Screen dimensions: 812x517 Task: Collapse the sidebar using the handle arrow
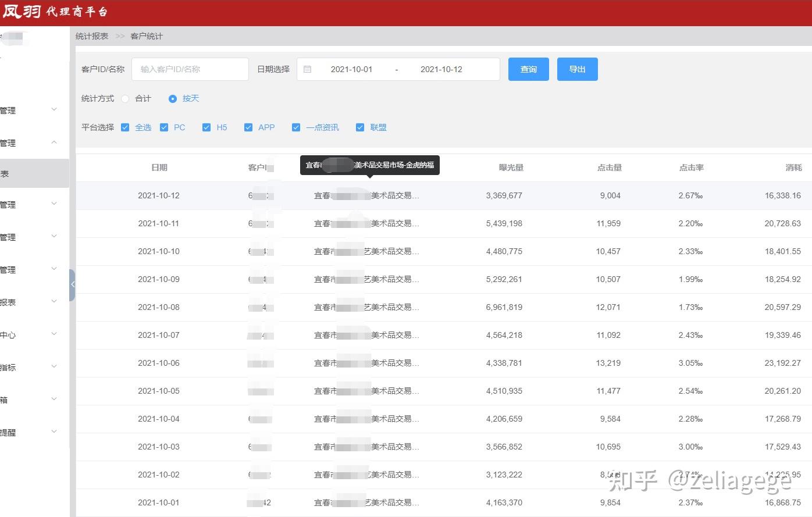pyautogui.click(x=72, y=284)
